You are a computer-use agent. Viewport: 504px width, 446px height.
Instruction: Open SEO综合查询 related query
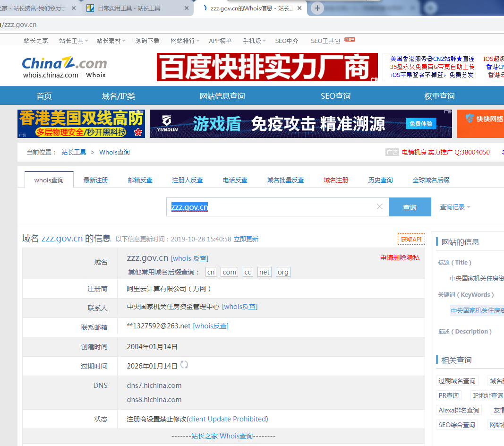point(457,425)
